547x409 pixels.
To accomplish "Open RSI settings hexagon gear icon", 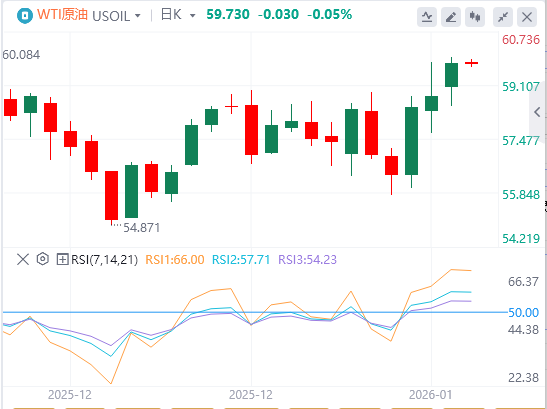I will [43, 259].
